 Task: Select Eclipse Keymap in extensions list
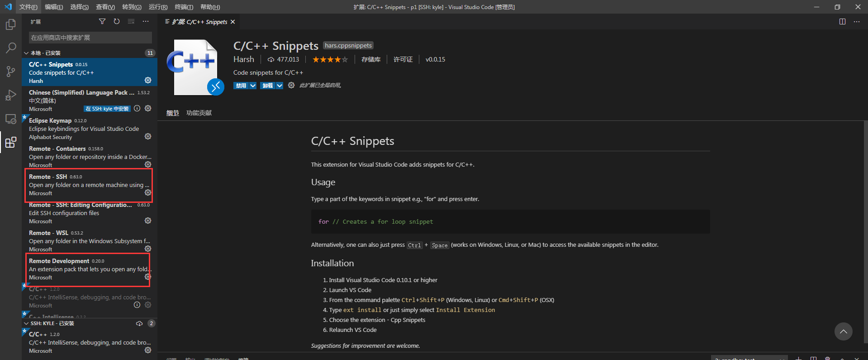(x=90, y=129)
